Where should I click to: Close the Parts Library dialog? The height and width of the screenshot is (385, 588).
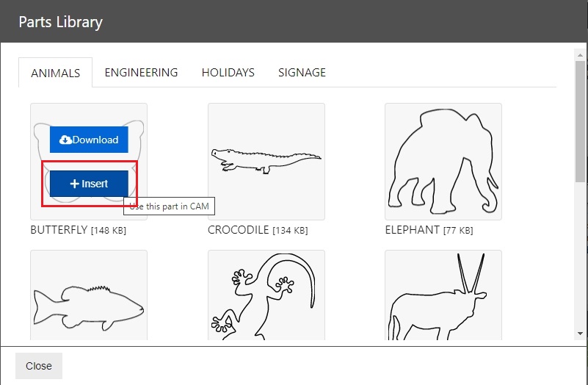click(x=39, y=366)
